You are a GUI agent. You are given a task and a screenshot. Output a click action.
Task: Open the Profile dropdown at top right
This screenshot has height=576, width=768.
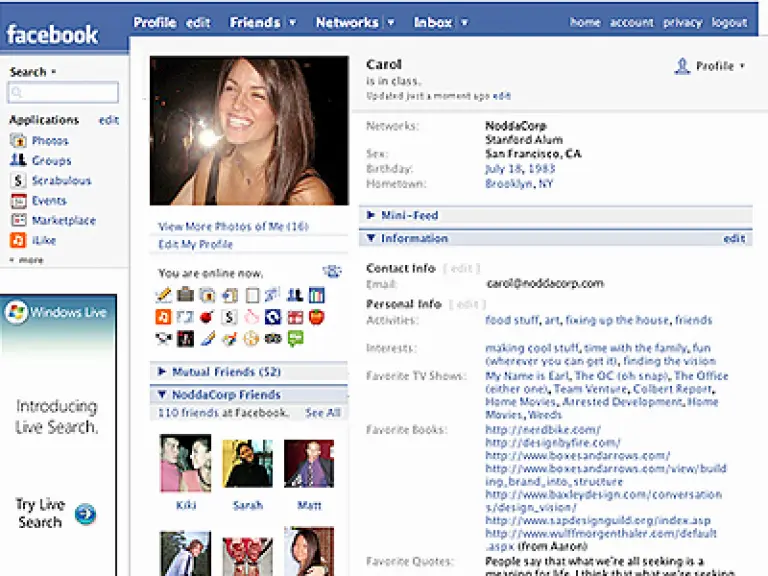click(x=711, y=67)
